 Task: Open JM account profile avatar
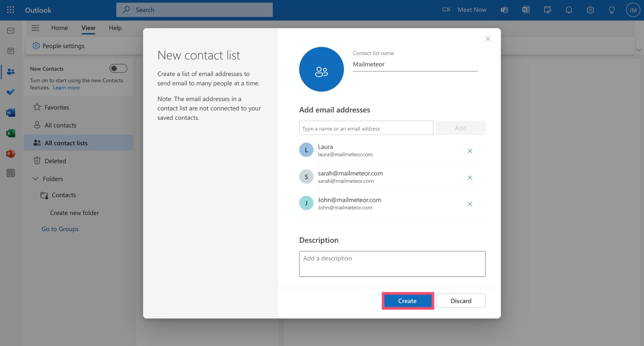point(633,10)
